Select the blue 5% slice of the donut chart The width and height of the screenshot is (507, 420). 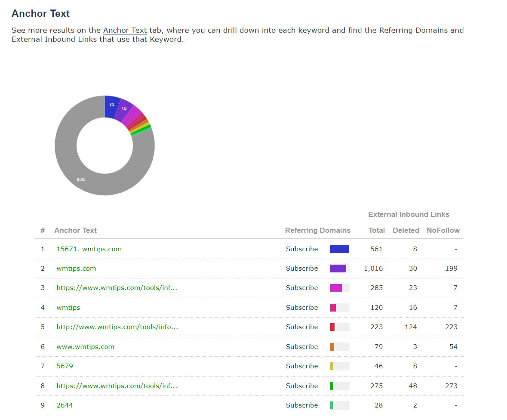coord(111,104)
